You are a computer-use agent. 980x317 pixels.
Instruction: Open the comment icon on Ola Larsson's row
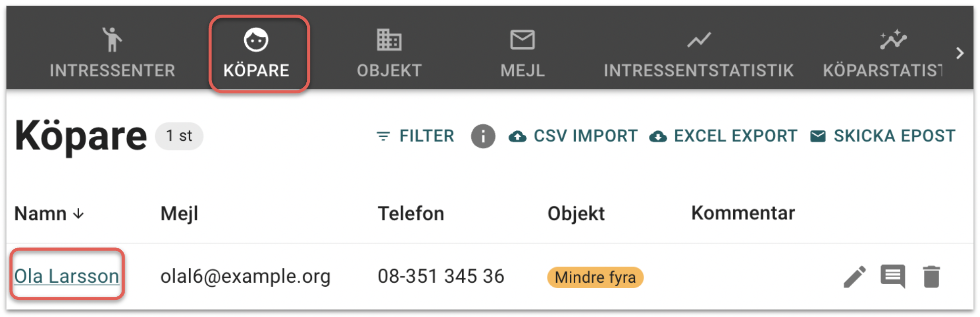pos(893,276)
